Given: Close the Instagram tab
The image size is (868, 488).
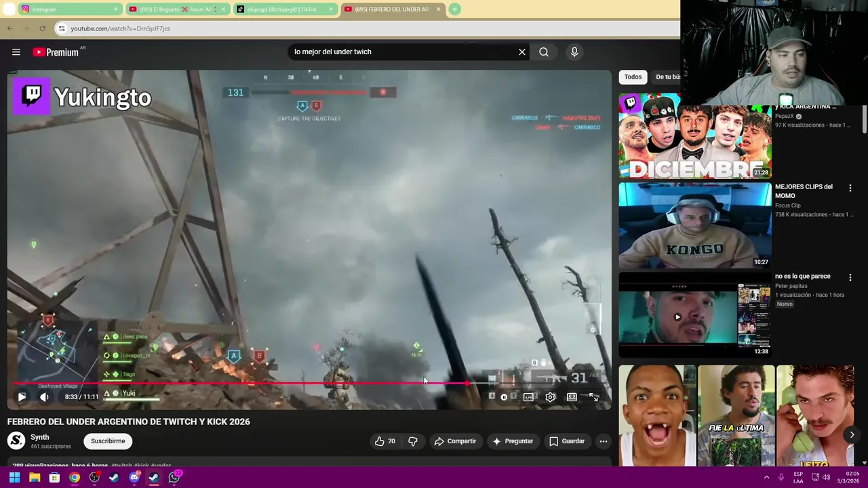Looking at the screenshot, I should pos(115,9).
